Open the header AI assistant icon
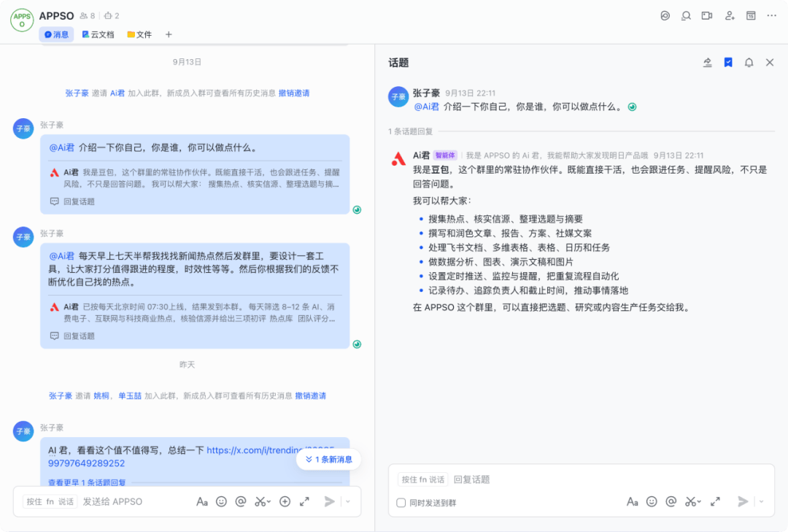788x532 pixels. [665, 15]
